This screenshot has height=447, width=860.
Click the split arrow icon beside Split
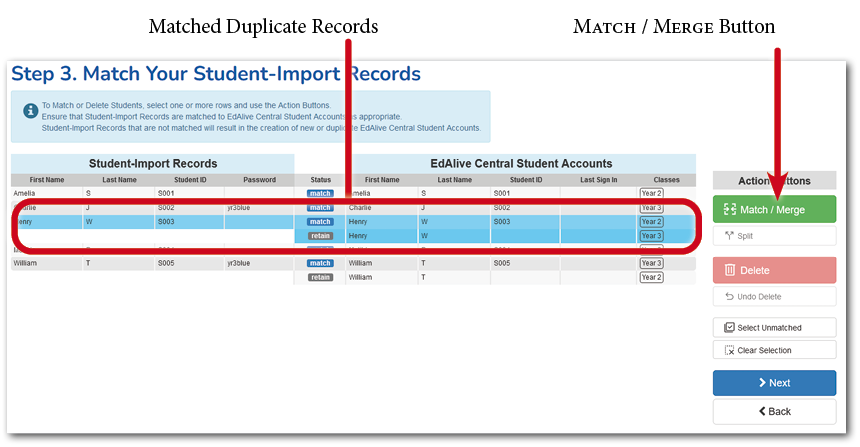[x=729, y=236]
